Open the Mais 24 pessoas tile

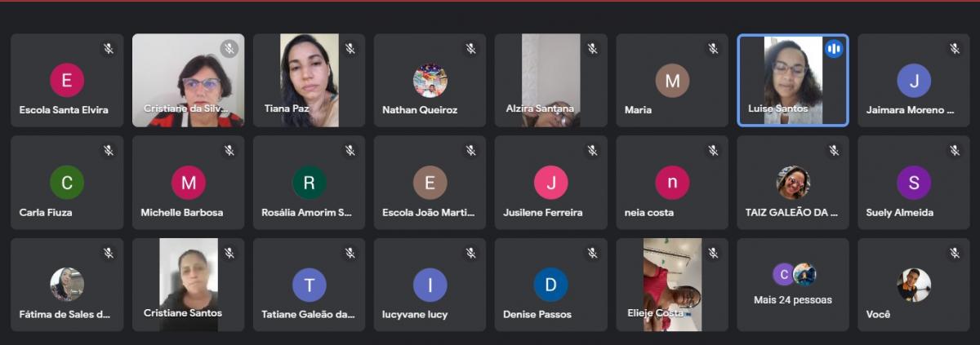click(x=793, y=285)
